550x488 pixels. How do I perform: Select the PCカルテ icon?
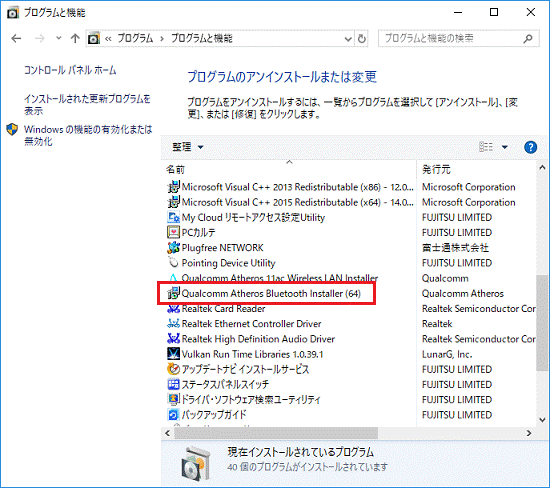173,232
